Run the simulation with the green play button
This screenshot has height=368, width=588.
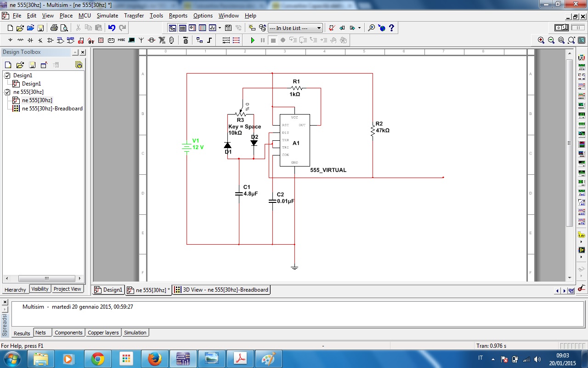(x=253, y=40)
